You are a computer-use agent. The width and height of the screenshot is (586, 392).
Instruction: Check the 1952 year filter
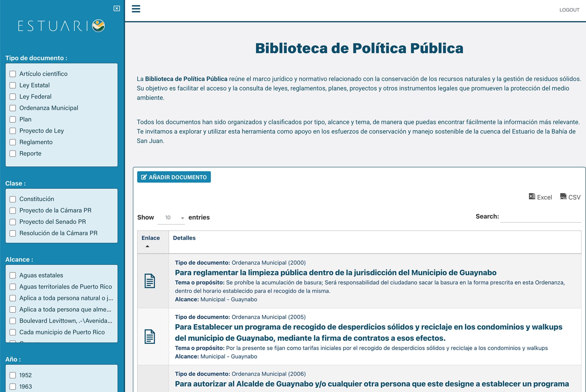[x=13, y=375]
